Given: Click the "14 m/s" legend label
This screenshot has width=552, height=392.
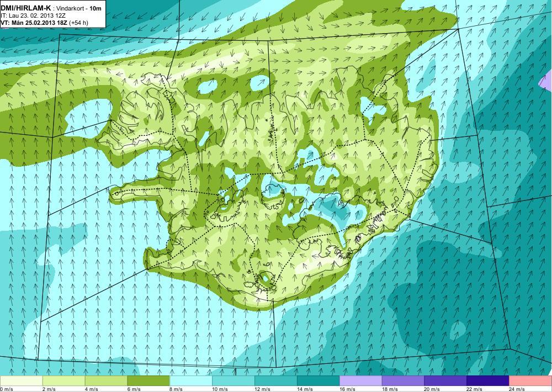Looking at the screenshot, I should tap(305, 389).
